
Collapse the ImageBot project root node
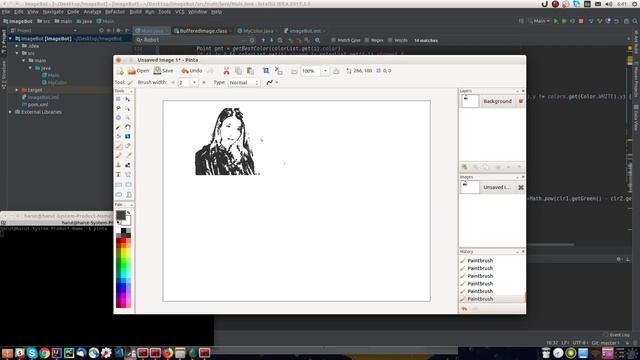click(10, 39)
